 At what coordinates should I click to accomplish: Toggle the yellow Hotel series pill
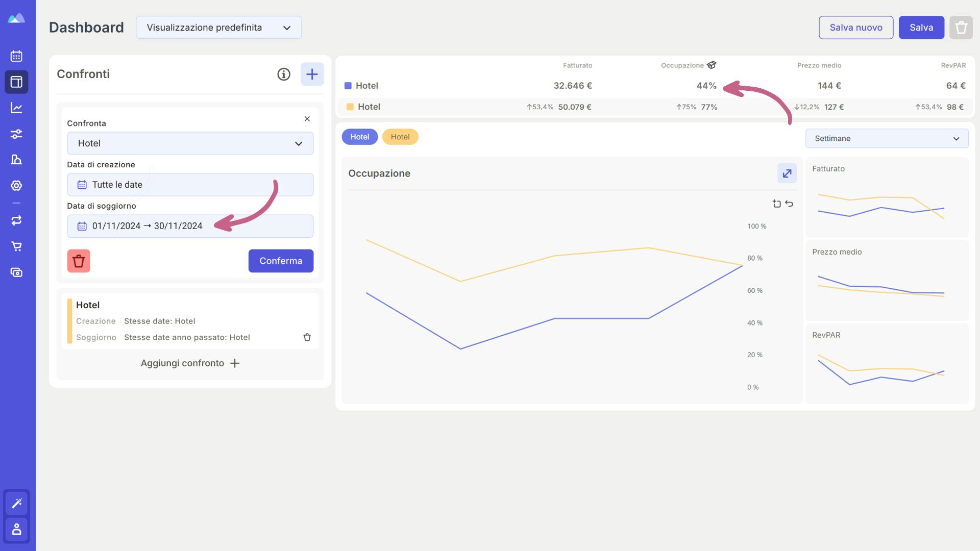pyautogui.click(x=400, y=137)
